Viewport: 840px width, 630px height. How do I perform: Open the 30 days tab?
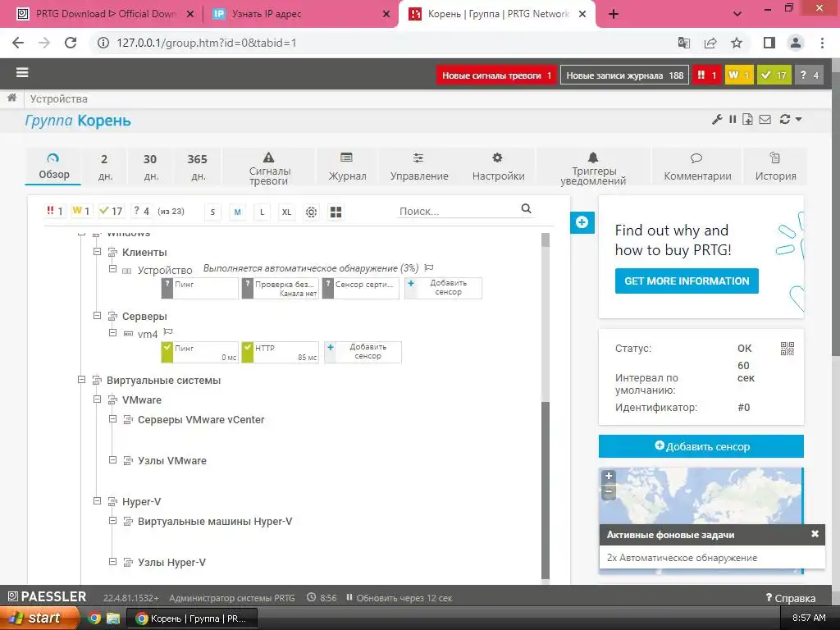pyautogui.click(x=150, y=167)
